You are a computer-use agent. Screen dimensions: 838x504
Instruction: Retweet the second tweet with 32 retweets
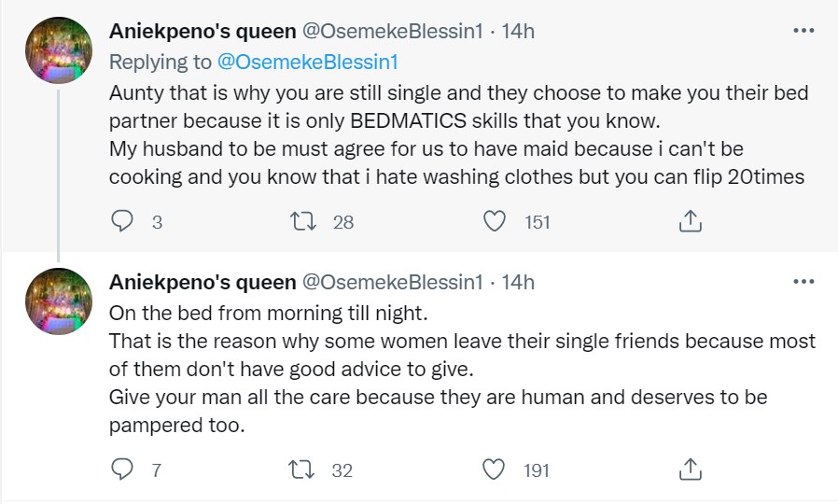tap(302, 469)
